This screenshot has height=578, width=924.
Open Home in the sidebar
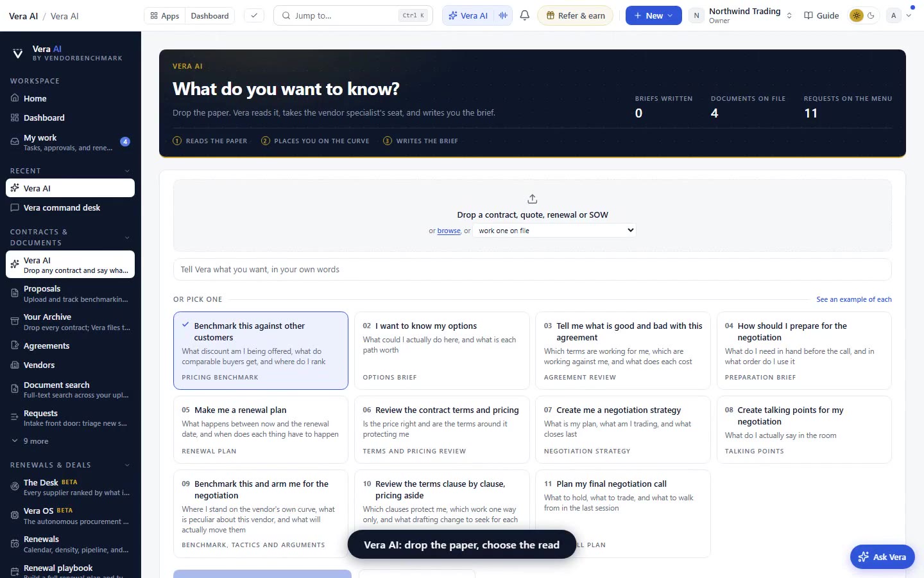pos(71,98)
